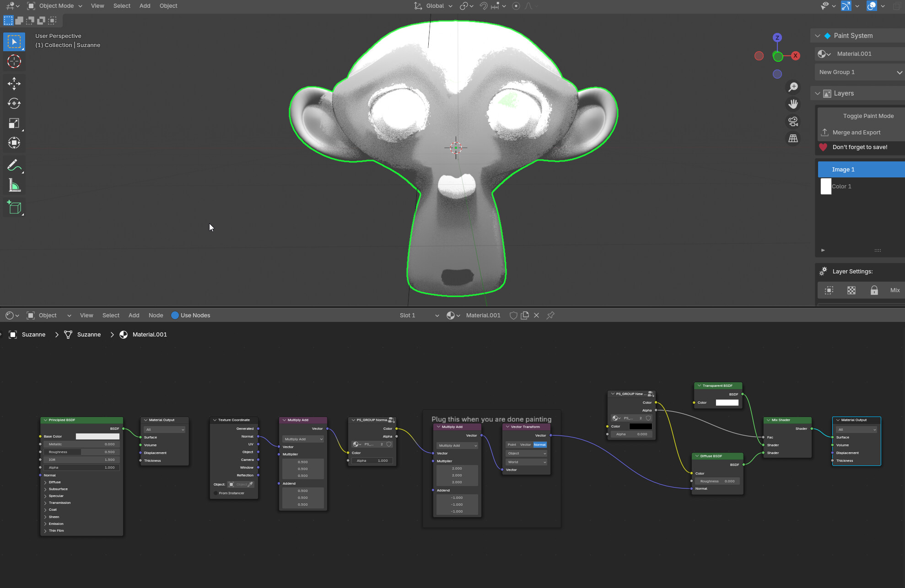
Task: Unlink Material.001 with X icon
Action: (x=537, y=315)
